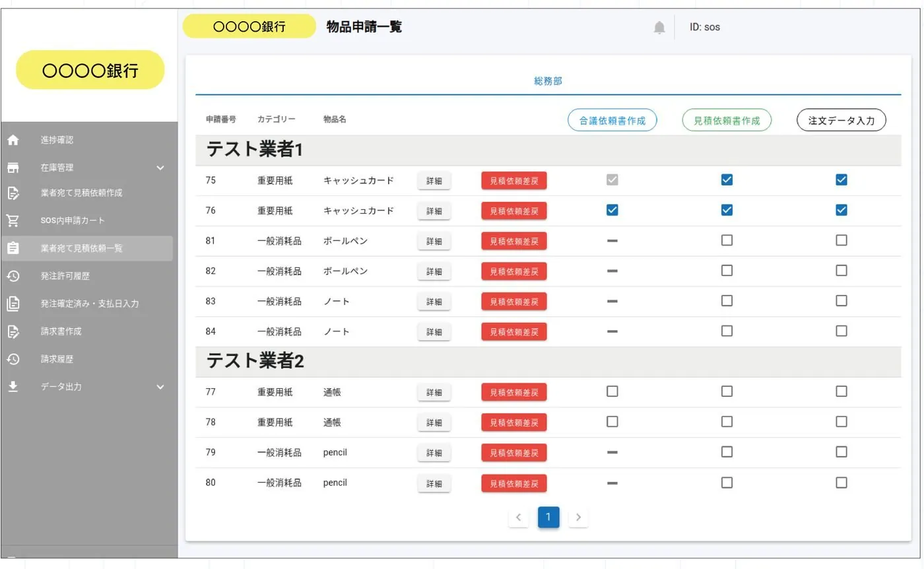Image resolution: width=924 pixels, height=569 pixels.
Task: Click the document icon beside 発注確定済み・支払日入力
Action: click(13, 304)
